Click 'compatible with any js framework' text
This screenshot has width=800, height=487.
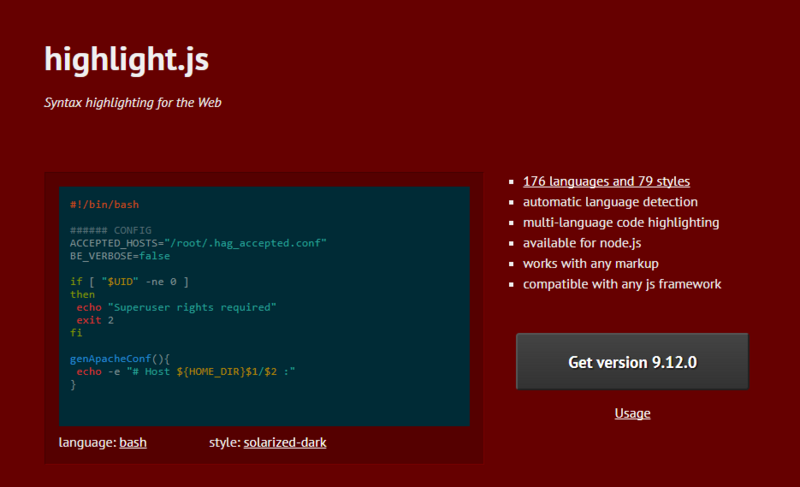tap(622, 284)
